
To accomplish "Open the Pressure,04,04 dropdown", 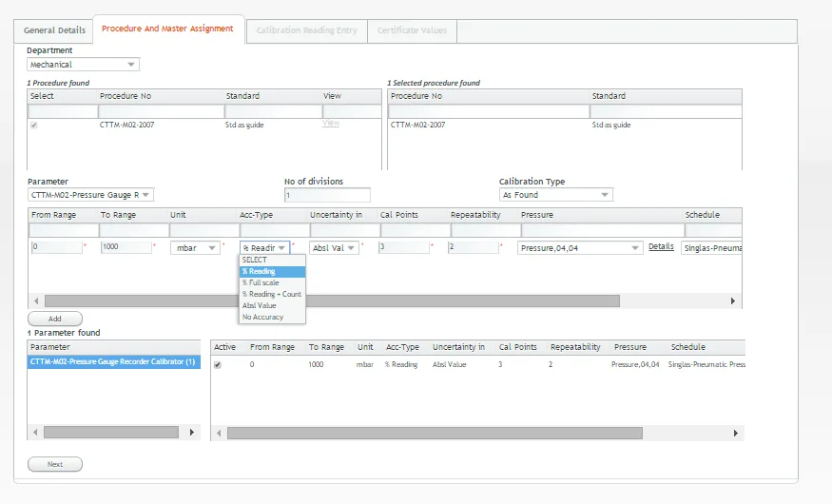I will point(579,248).
